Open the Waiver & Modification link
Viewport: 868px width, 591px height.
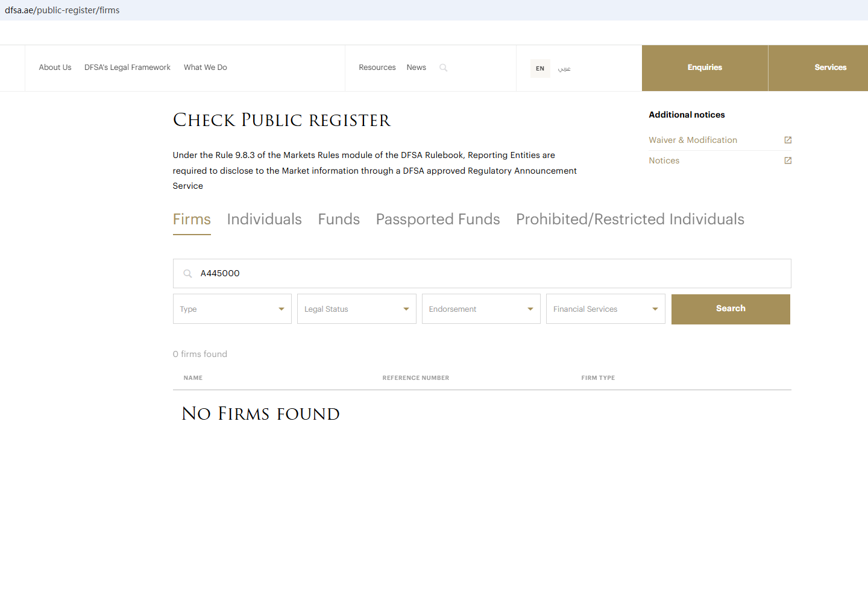[x=693, y=140]
